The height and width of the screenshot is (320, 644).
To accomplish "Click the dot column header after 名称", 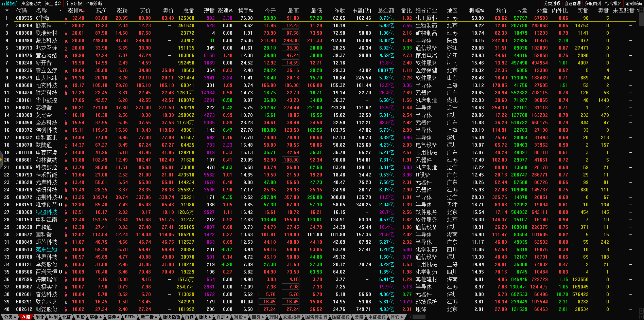I will [x=60, y=11].
